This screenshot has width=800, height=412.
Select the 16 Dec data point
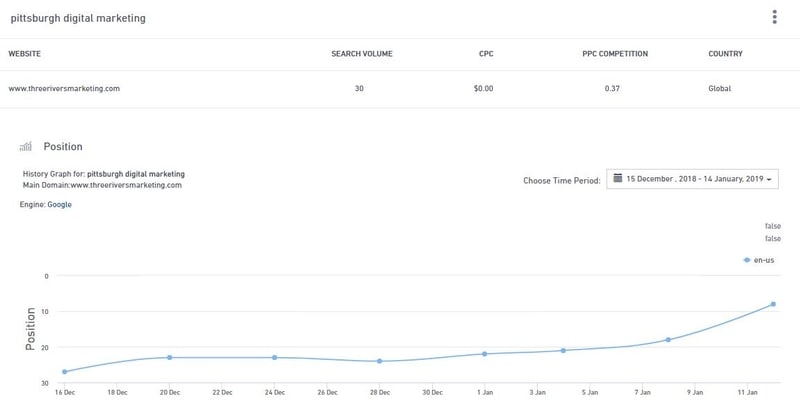pos(64,372)
